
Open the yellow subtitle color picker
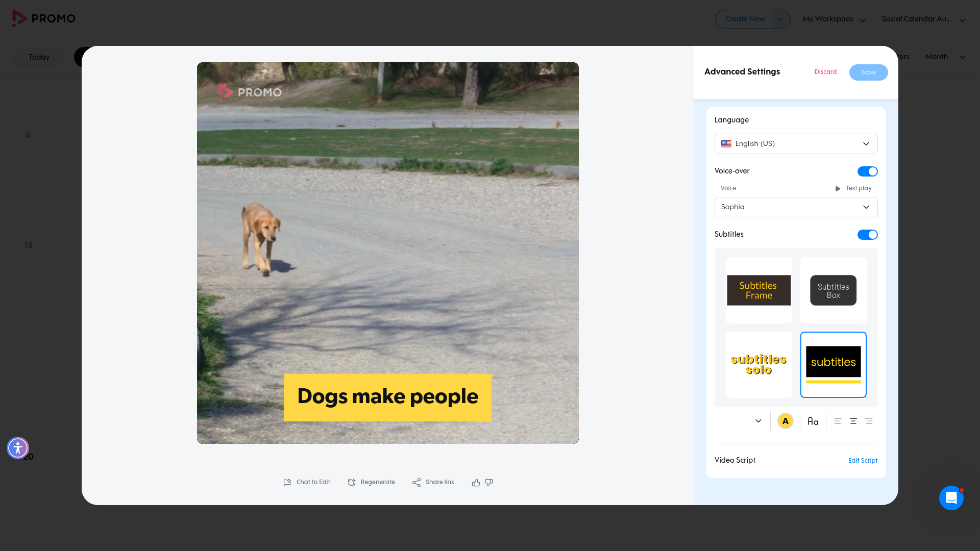[x=785, y=421]
